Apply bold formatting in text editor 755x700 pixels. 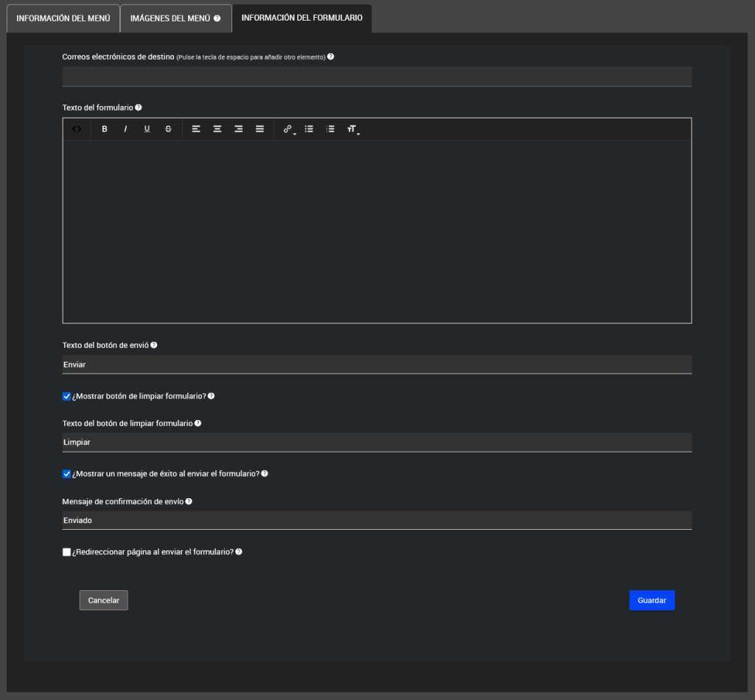click(105, 129)
